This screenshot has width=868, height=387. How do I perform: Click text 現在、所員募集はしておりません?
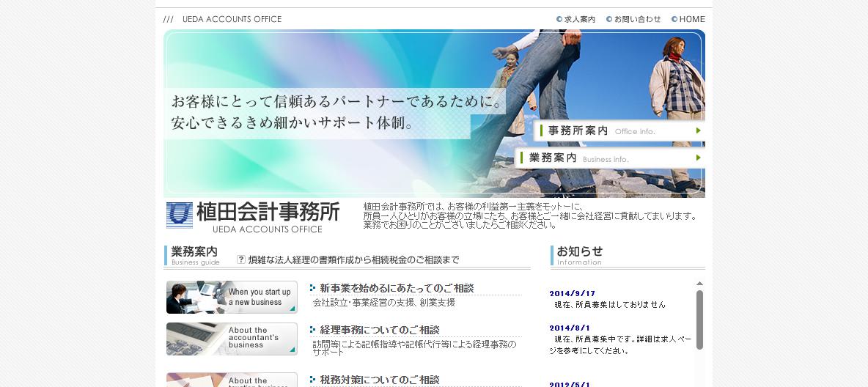click(610, 304)
